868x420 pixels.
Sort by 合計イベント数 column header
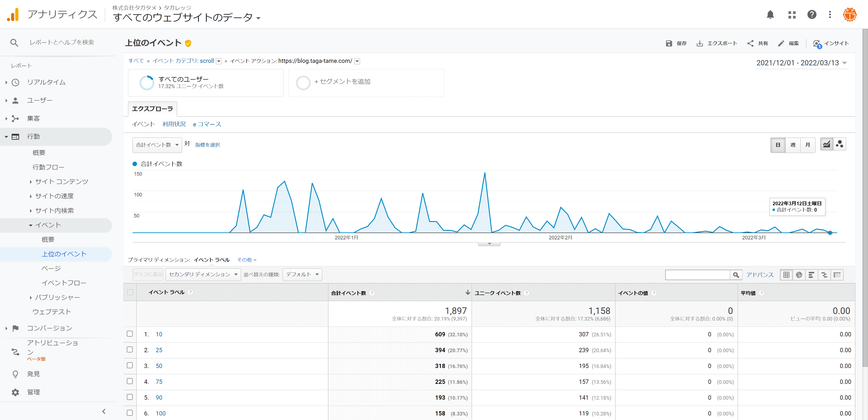tap(400, 293)
